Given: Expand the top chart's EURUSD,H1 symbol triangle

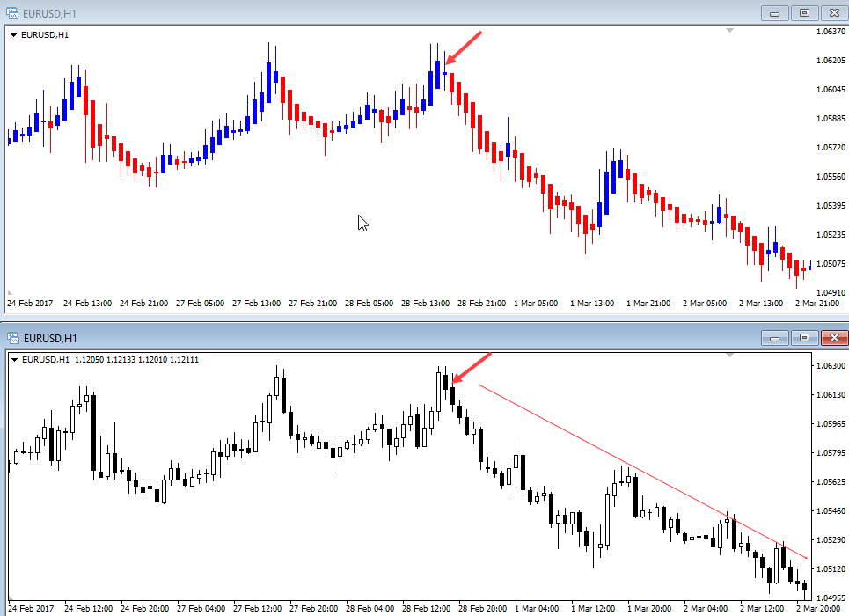Looking at the screenshot, I should [13, 35].
